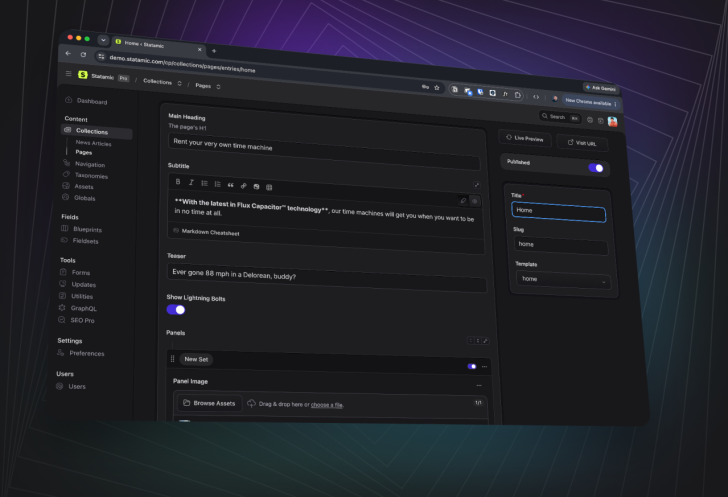Go back in the browser
Screen dimensions: 728x497
(x=68, y=53)
